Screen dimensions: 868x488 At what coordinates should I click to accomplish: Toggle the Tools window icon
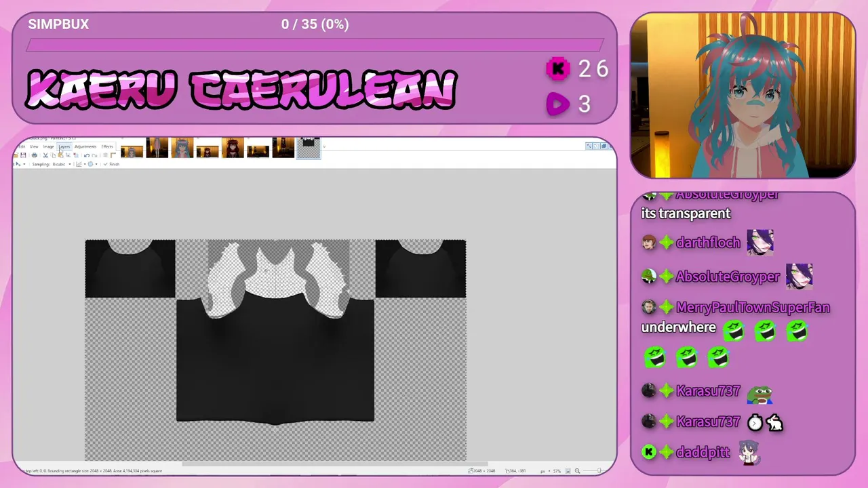[x=589, y=146]
